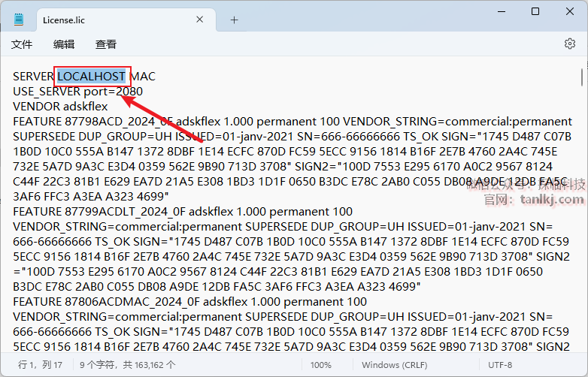The image size is (588, 377).
Task: Click MAC at end of first line
Action: coord(143,77)
